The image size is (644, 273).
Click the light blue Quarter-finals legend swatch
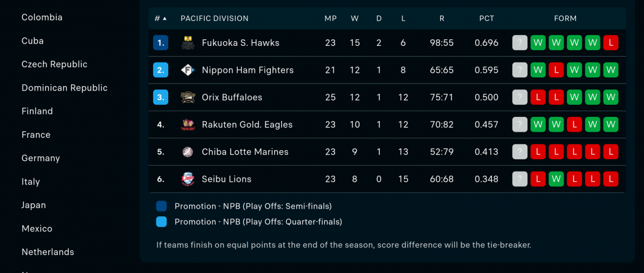[162, 222]
